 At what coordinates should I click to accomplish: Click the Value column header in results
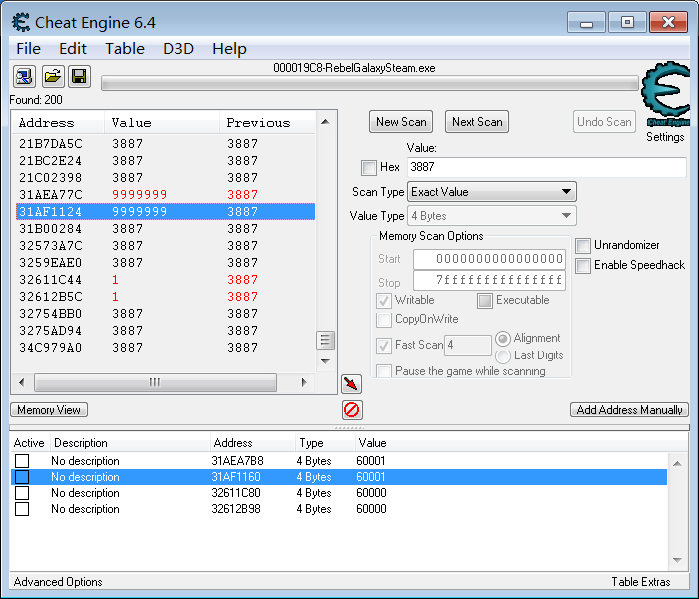coord(161,123)
